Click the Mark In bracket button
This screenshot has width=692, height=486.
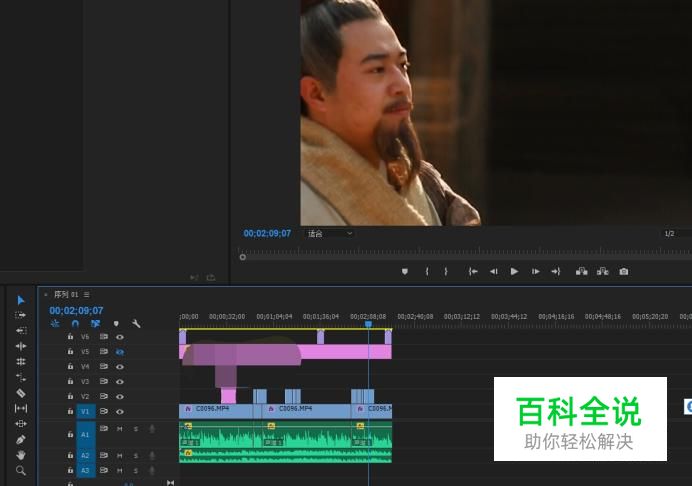(427, 271)
